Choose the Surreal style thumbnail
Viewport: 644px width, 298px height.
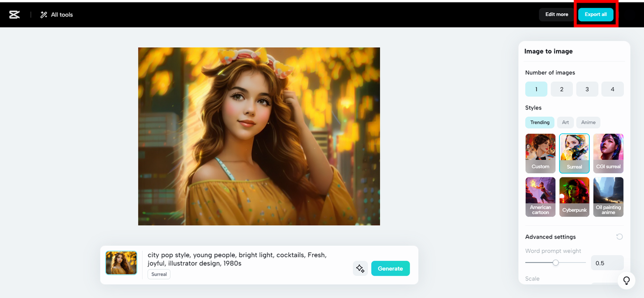(574, 153)
